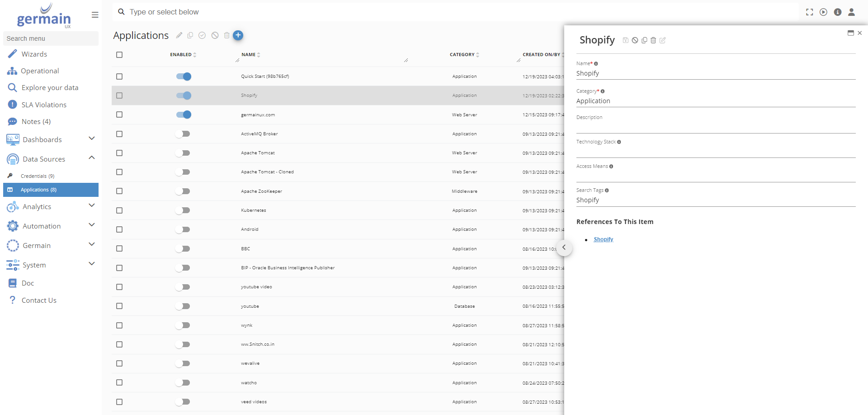
Task: Collapse side panel with left arrow handle
Action: point(564,248)
